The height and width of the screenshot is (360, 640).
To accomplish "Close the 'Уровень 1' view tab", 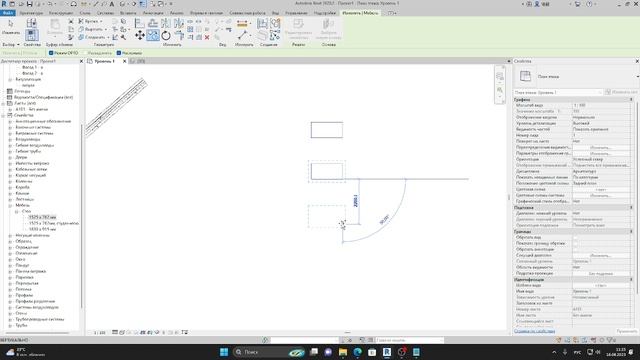I will [124, 61].
